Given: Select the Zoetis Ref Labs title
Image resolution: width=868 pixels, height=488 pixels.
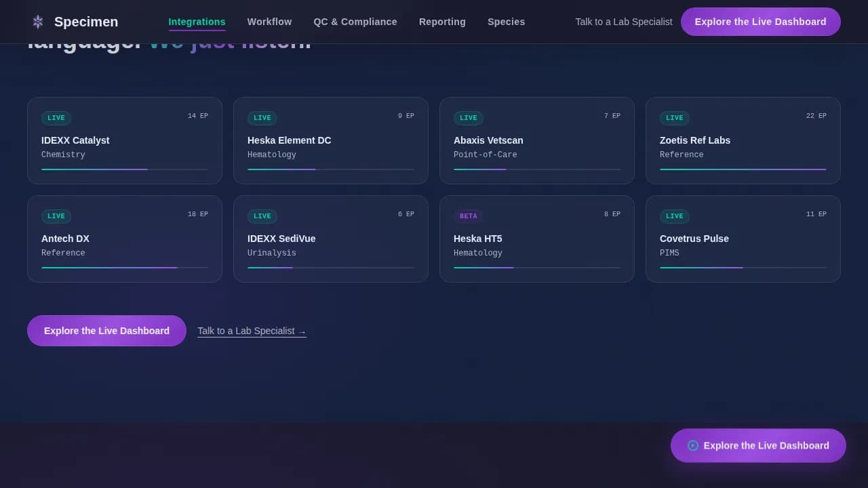Looking at the screenshot, I should pos(695,140).
